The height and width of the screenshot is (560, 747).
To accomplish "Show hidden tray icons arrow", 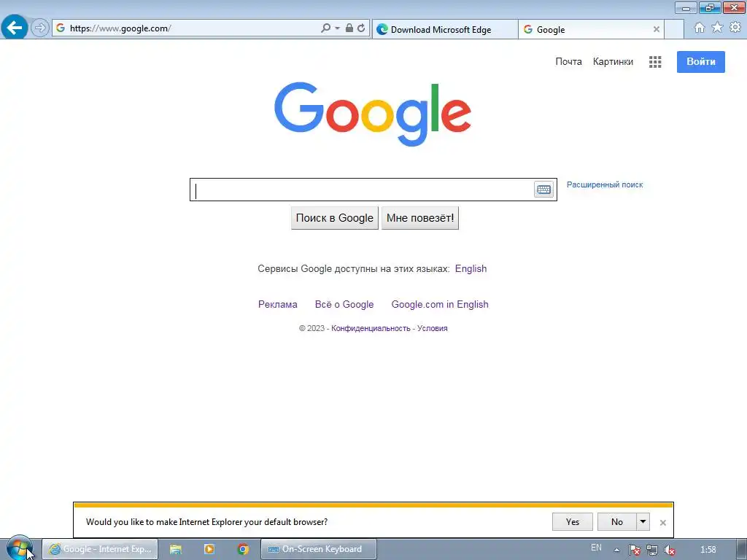I will [616, 550].
